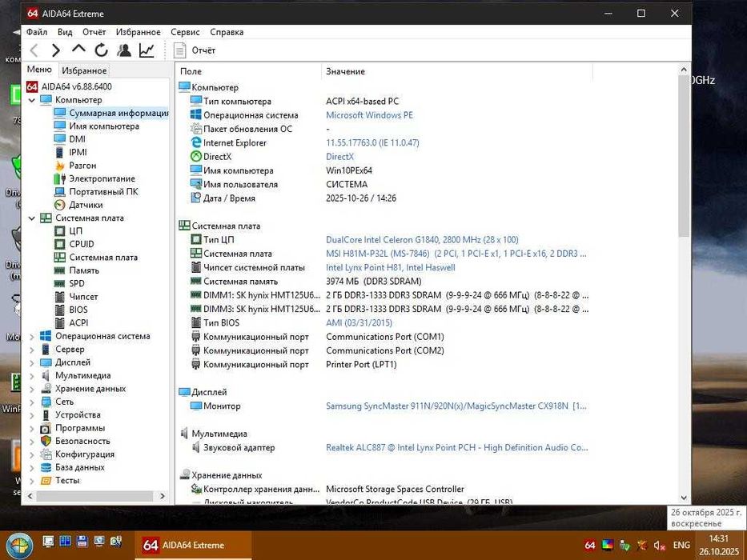The image size is (747, 560).
Task: Open the Отчёт menu in the menu bar
Action: click(x=94, y=32)
